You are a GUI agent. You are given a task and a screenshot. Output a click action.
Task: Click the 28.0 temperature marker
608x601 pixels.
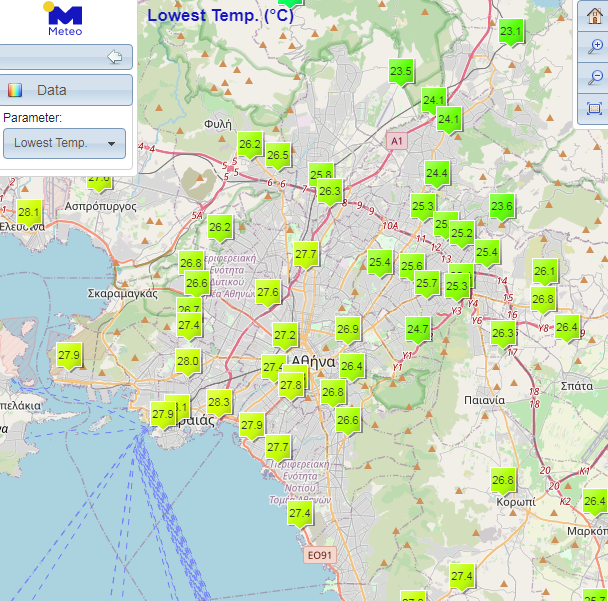click(x=188, y=362)
